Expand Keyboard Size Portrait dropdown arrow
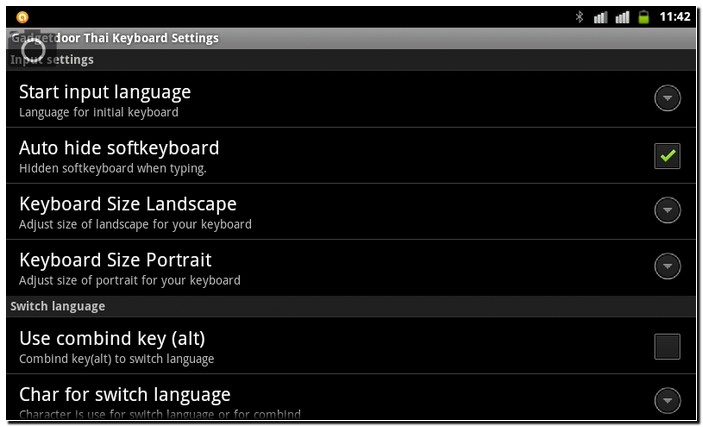 pos(667,266)
